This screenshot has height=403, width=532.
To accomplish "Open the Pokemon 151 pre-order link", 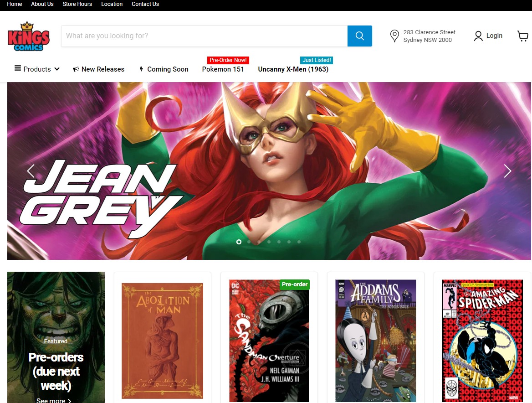I will (x=223, y=69).
